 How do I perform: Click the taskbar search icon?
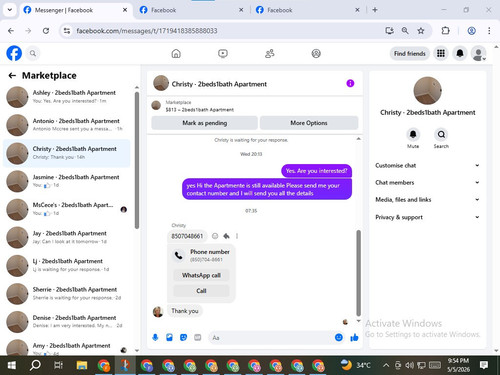(x=35, y=365)
